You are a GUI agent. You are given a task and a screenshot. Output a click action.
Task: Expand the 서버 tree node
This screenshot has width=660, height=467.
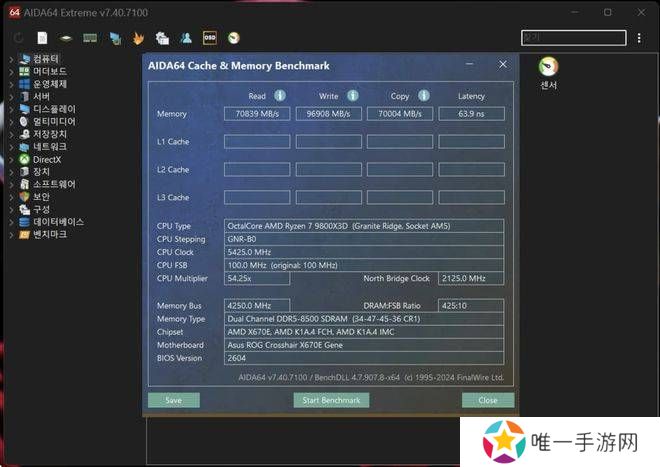tap(11, 96)
